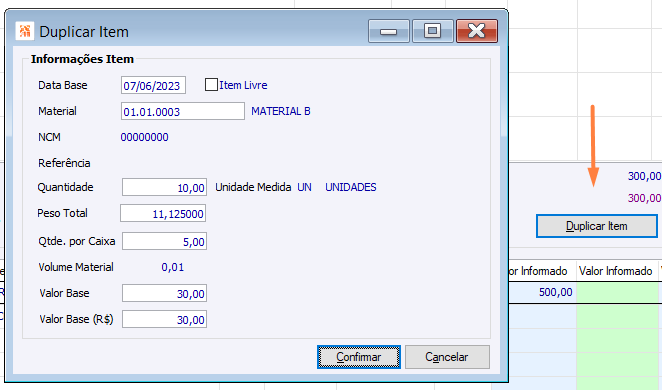
Task: Cancel the Duplicar Item dialog
Action: [447, 357]
